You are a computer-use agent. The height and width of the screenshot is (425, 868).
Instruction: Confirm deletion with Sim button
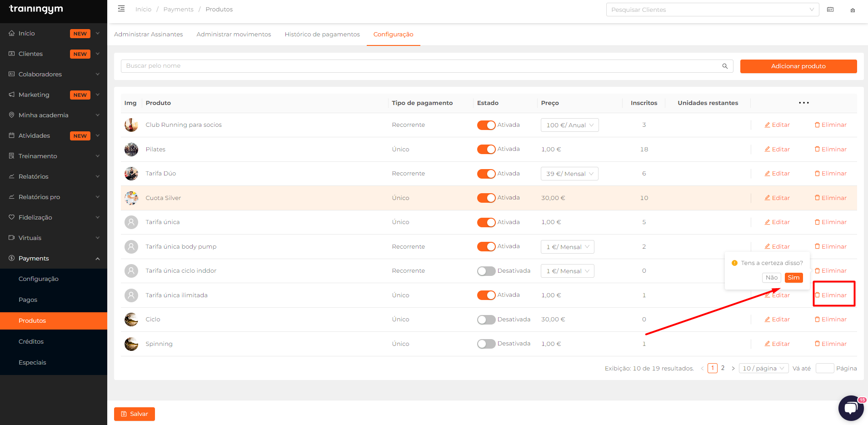tap(793, 278)
